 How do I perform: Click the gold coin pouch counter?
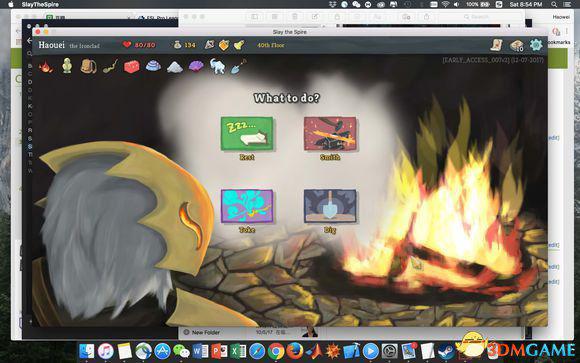coord(184,45)
